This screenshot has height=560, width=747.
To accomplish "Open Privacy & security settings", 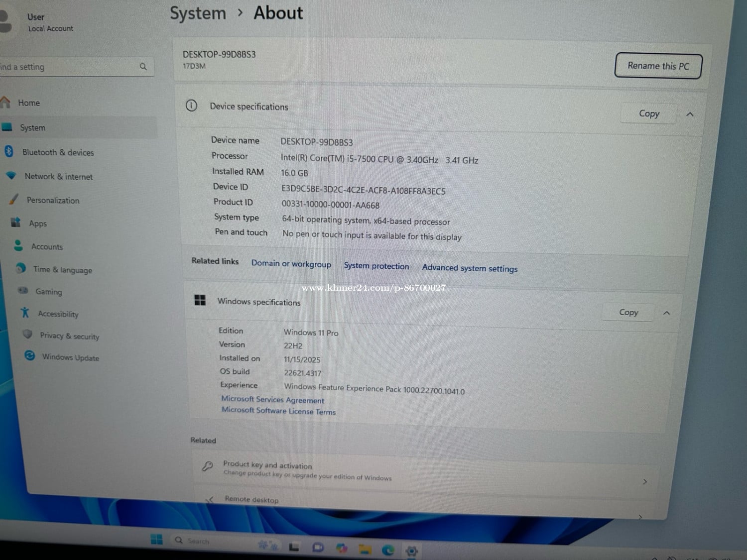I will [69, 336].
